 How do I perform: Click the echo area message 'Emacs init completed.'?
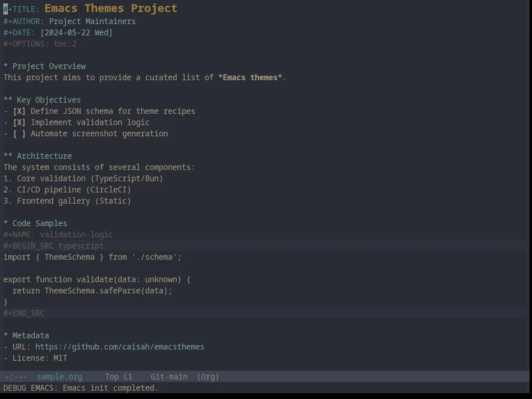(111, 388)
